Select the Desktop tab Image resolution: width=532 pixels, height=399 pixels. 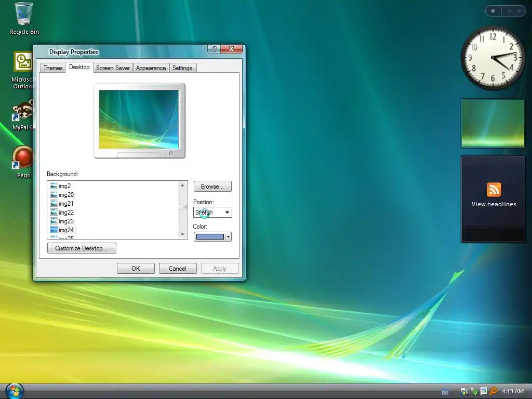tap(79, 67)
